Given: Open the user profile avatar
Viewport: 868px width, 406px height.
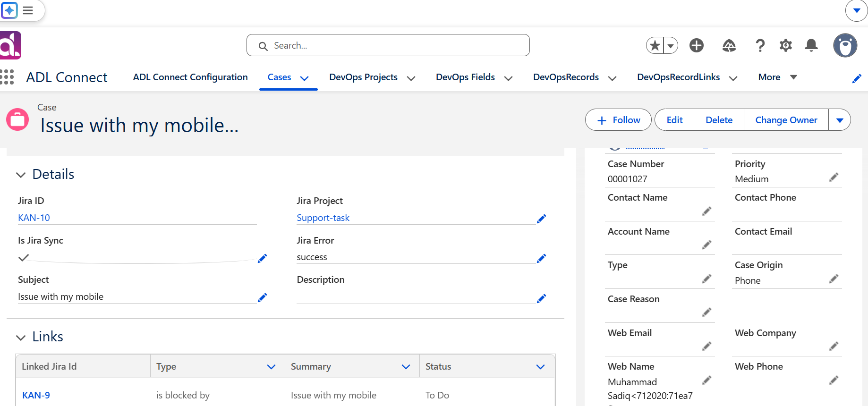Looking at the screenshot, I should (845, 45).
